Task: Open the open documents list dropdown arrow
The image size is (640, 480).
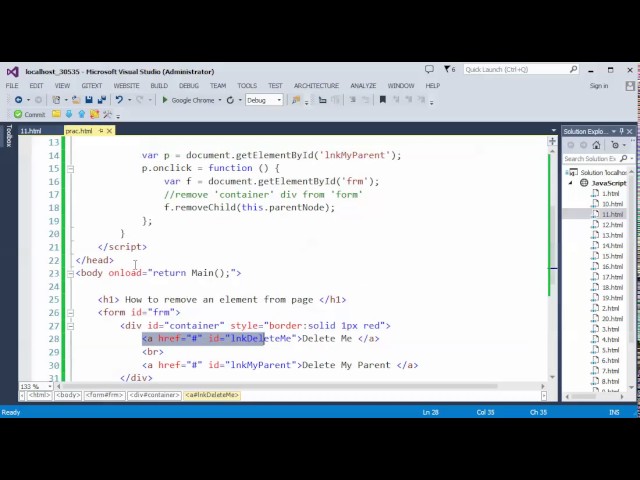Action: click(553, 131)
